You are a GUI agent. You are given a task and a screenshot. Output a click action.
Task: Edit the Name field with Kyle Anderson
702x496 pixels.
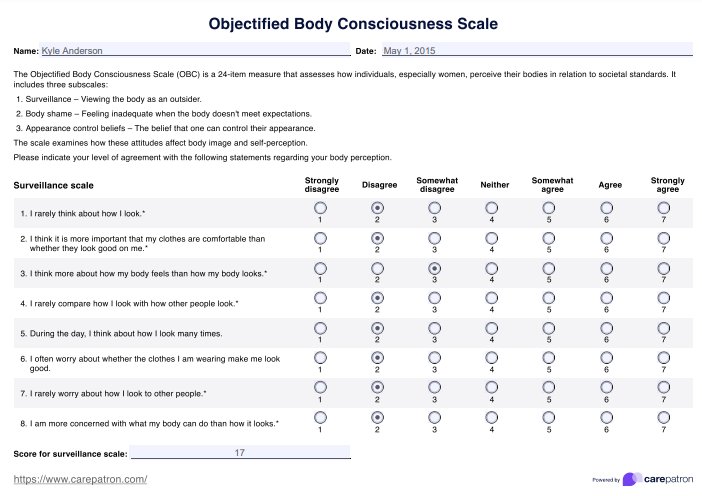tap(195, 50)
